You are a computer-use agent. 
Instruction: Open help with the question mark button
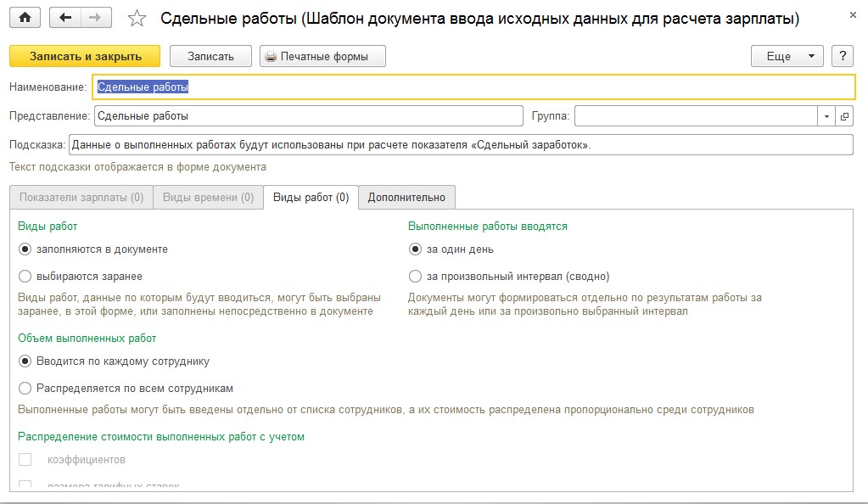click(843, 56)
